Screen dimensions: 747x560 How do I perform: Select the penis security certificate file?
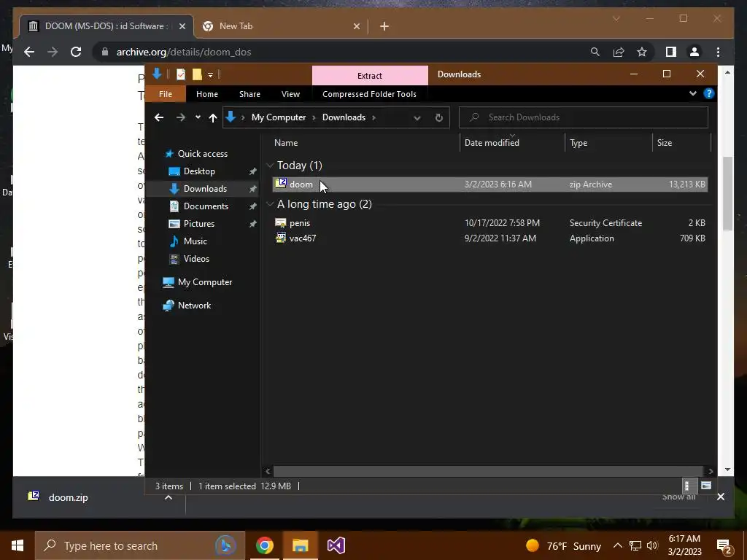489,223
